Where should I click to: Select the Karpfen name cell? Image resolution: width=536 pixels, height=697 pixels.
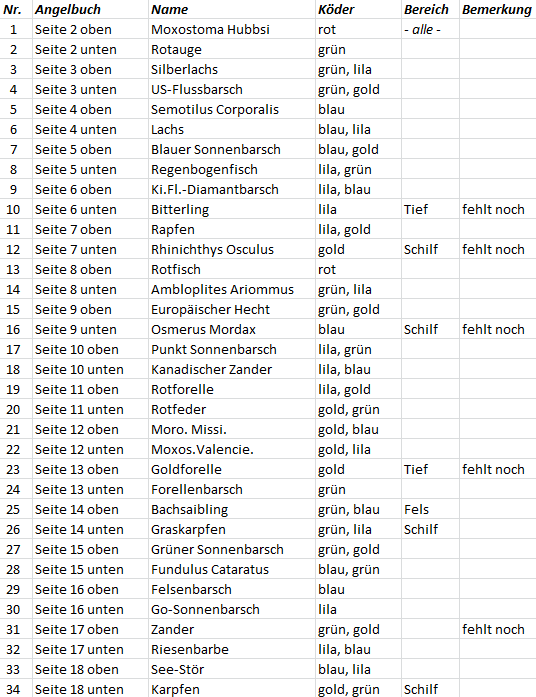tap(232, 689)
